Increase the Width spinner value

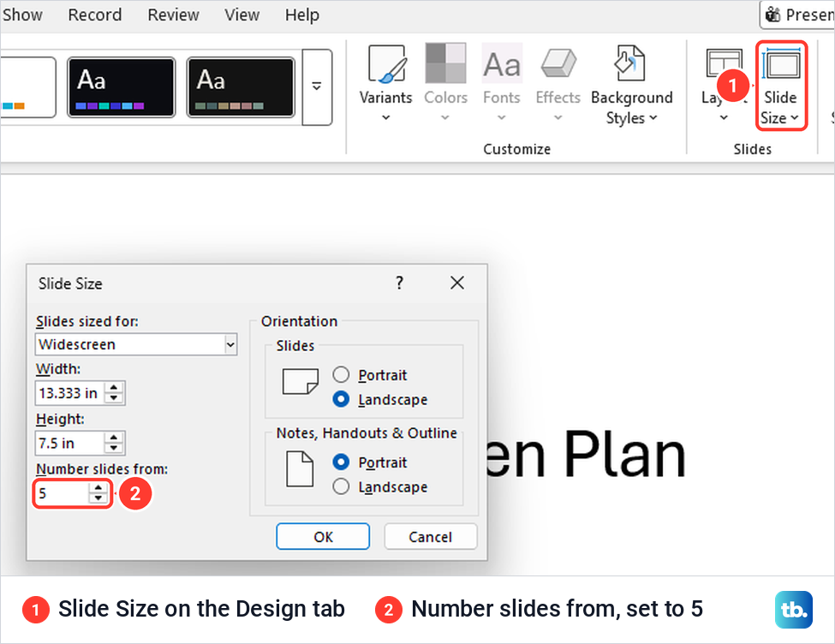point(113,388)
